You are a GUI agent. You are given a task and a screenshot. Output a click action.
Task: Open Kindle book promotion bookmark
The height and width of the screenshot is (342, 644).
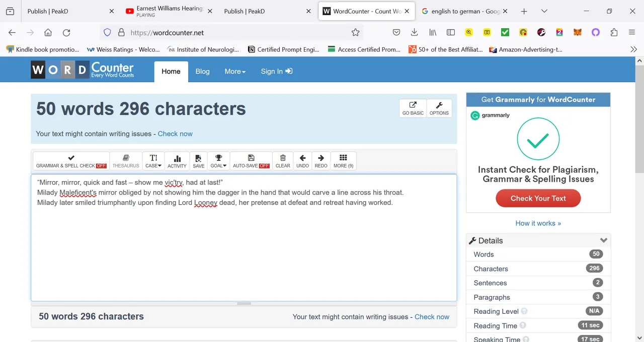pos(43,49)
